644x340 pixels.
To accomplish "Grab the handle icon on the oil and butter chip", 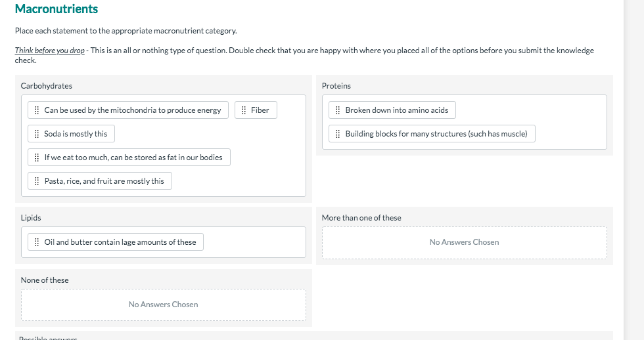I will point(37,242).
